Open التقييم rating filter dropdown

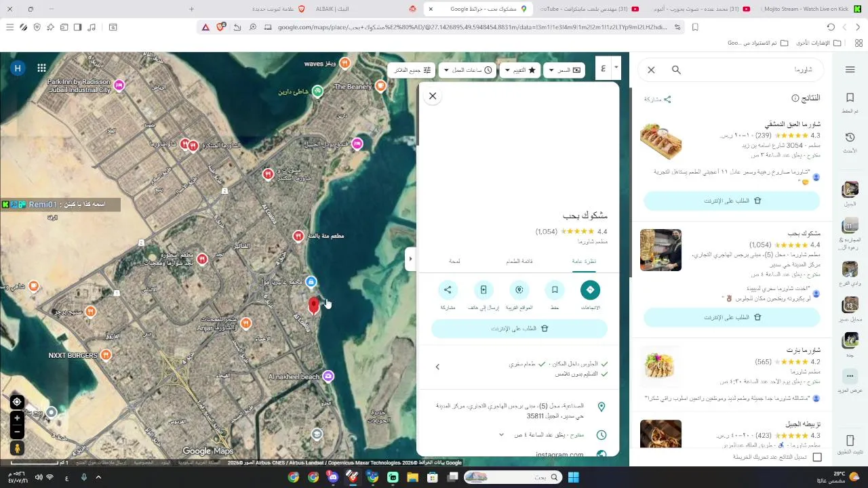(520, 70)
